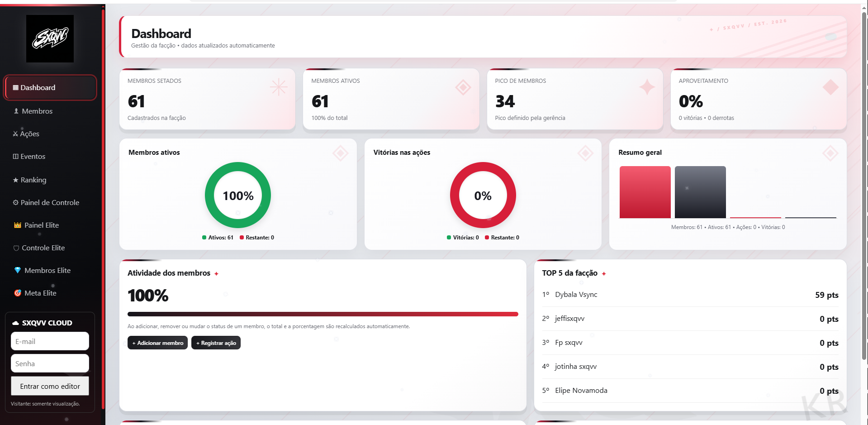
Task: Click the page vertical scrollbar
Action: 864,186
